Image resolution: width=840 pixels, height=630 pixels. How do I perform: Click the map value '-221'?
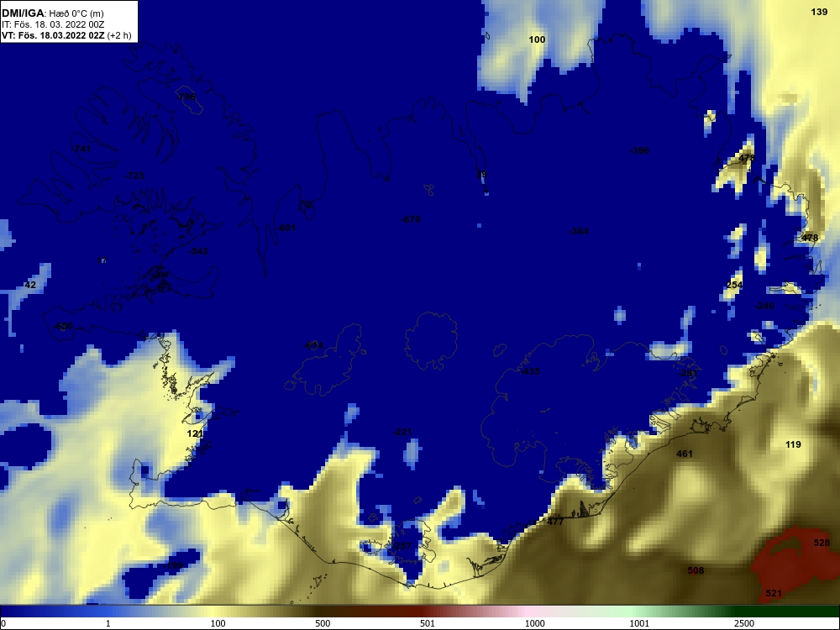coord(402,433)
